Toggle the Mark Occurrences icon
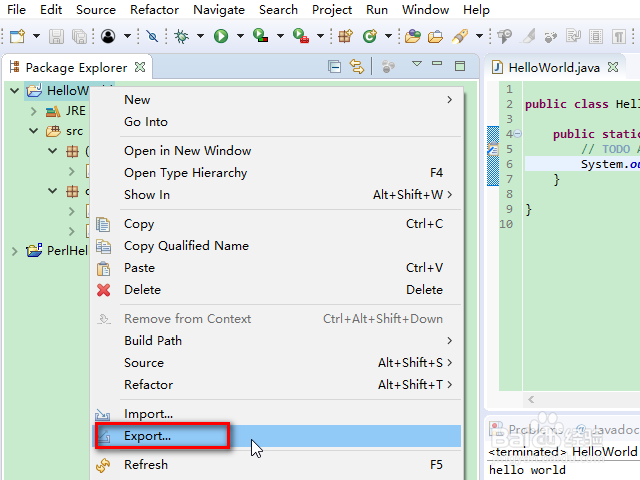640x480 pixels. point(529,36)
